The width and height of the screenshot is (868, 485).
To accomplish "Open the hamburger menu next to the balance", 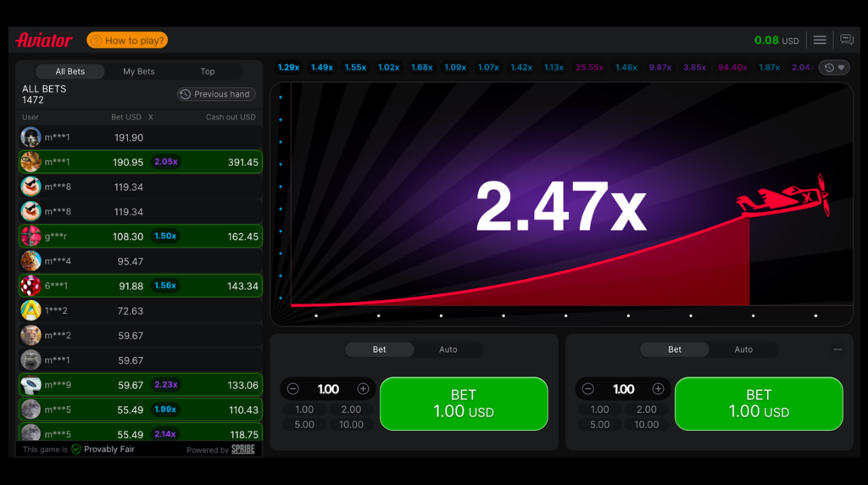I will tap(820, 40).
